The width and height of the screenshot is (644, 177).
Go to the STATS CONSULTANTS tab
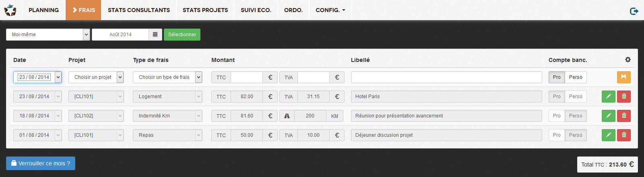(x=139, y=10)
